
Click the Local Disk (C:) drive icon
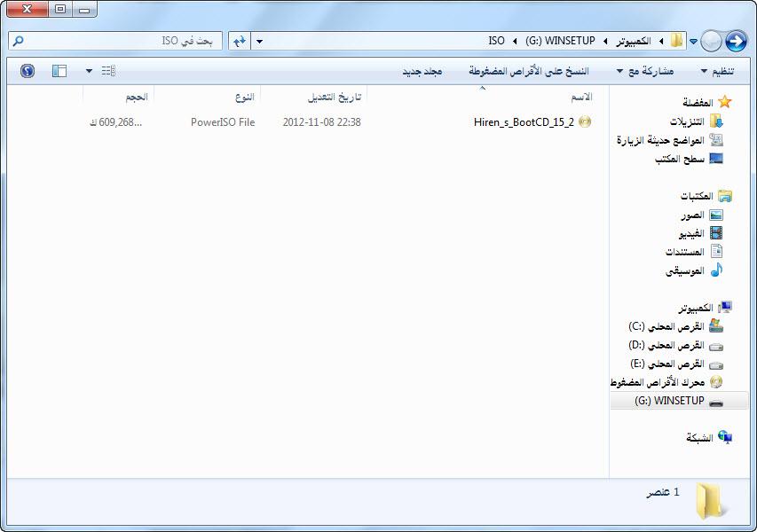pos(716,326)
